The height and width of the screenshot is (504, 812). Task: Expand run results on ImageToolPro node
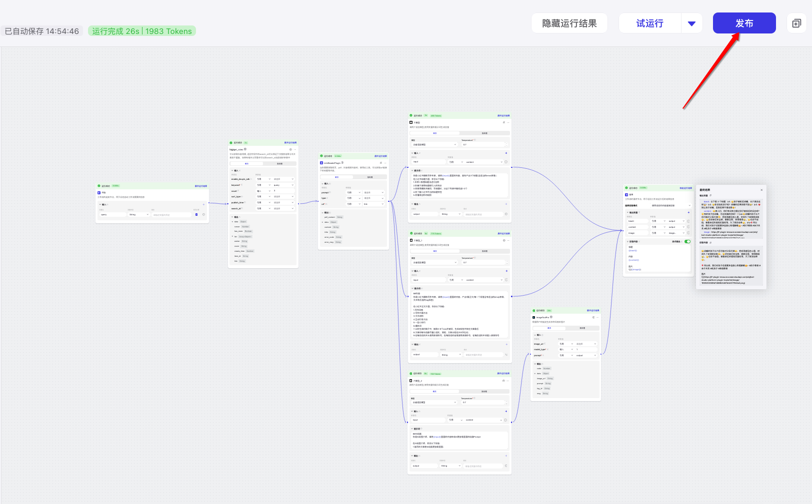tap(593, 310)
